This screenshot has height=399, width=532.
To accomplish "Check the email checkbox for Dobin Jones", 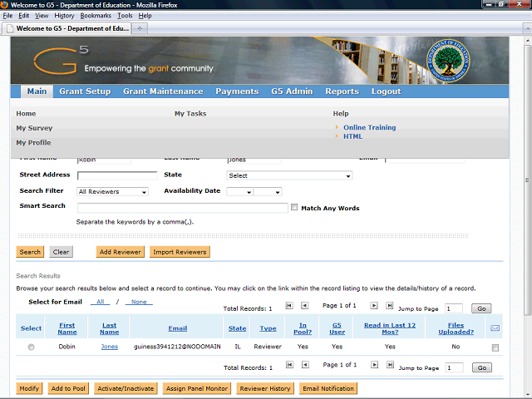I will point(495,347).
